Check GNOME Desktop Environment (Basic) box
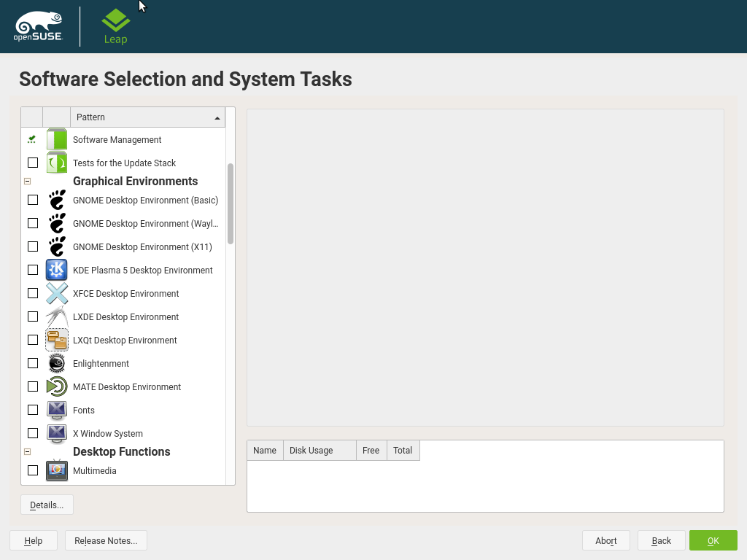747x560 pixels. click(x=33, y=200)
